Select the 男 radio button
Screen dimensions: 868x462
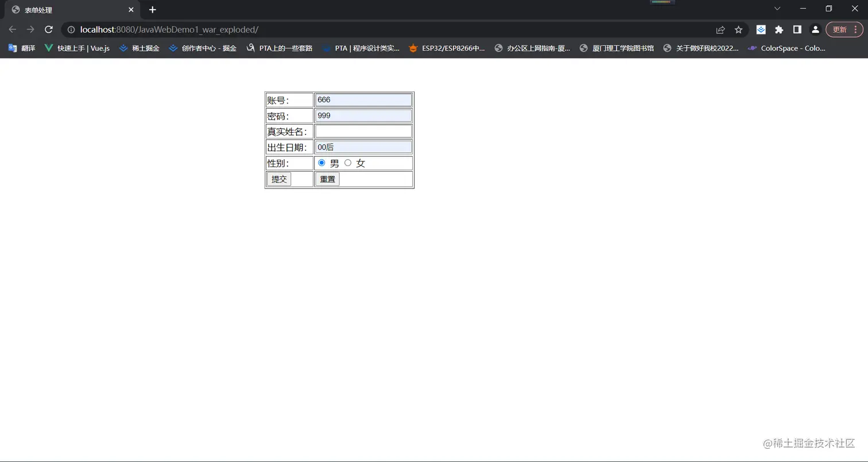pos(321,163)
